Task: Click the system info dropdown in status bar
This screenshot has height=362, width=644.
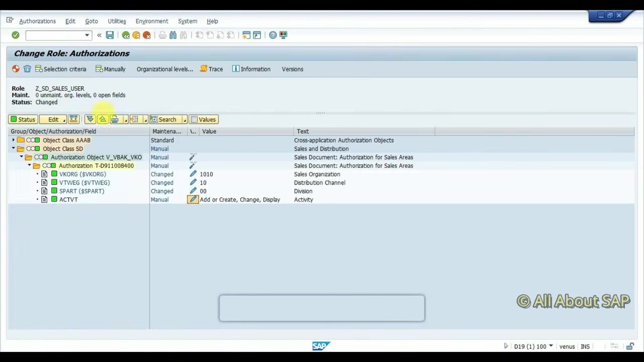Action: click(551, 346)
